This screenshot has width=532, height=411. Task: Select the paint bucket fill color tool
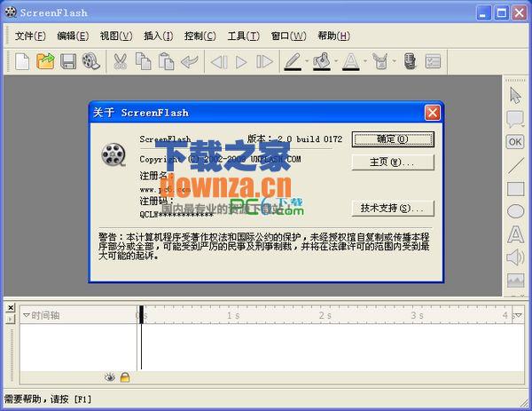[x=322, y=61]
